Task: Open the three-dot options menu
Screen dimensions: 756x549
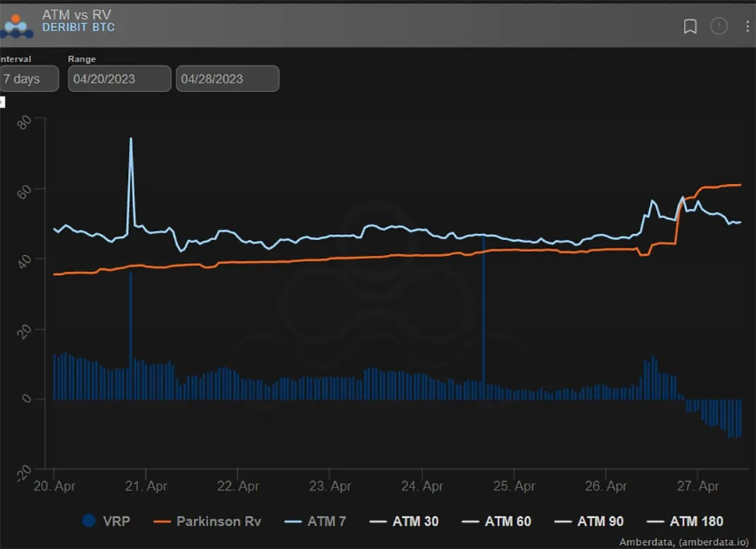Action: (748, 26)
